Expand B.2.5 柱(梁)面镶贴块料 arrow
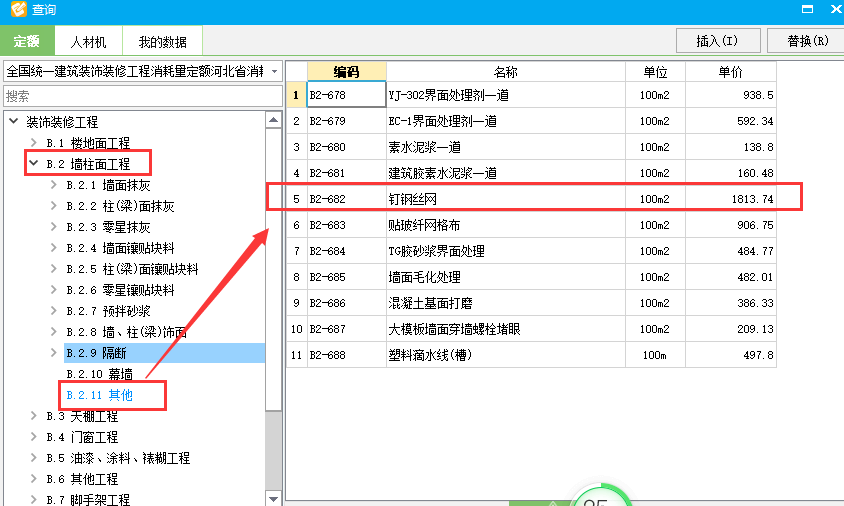 click(x=54, y=269)
